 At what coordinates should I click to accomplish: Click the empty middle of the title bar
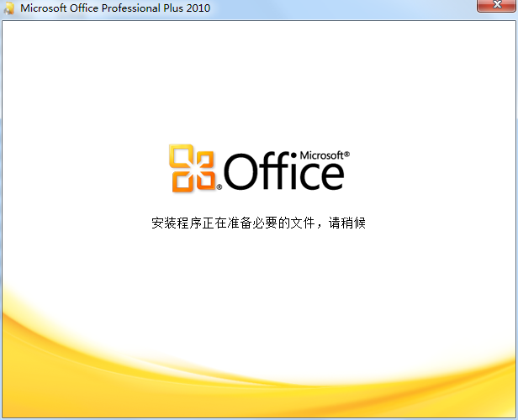336,8
